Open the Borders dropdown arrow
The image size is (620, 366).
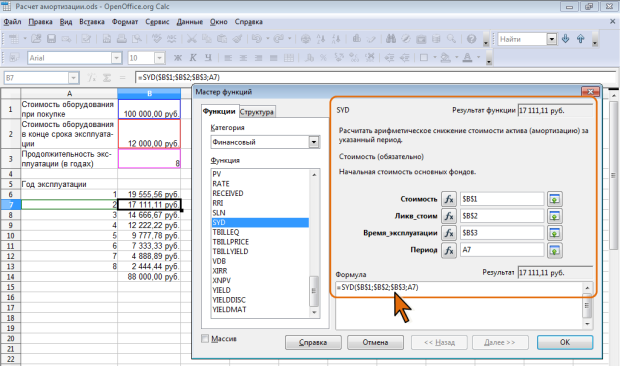click(435, 58)
